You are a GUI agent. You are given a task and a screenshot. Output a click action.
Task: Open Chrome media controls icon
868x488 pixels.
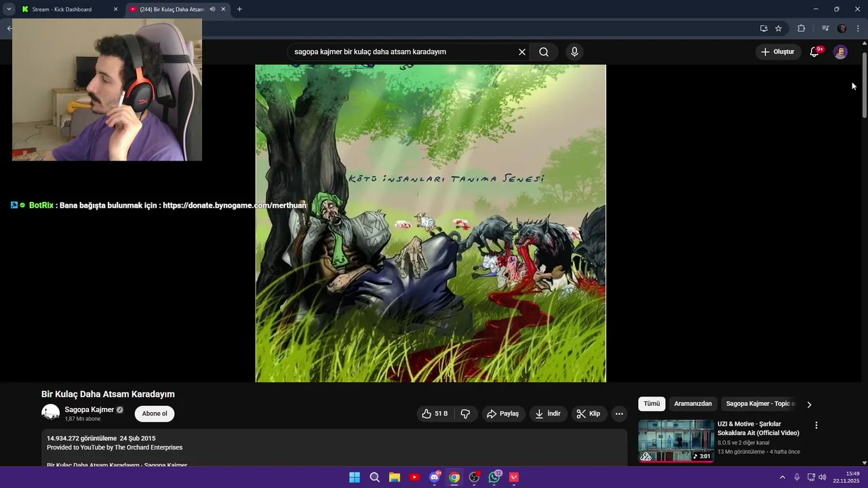tap(825, 28)
